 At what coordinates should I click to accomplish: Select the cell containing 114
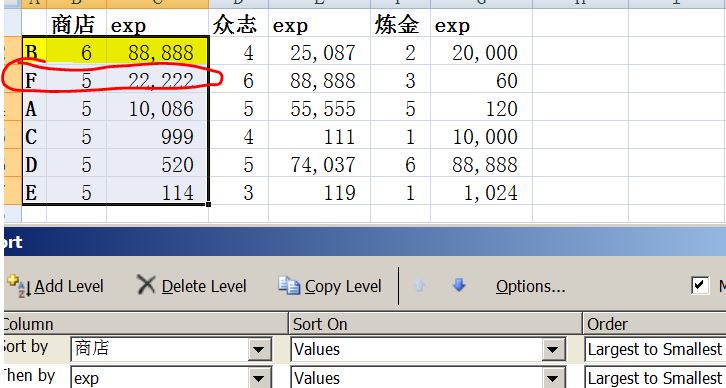pos(157,191)
